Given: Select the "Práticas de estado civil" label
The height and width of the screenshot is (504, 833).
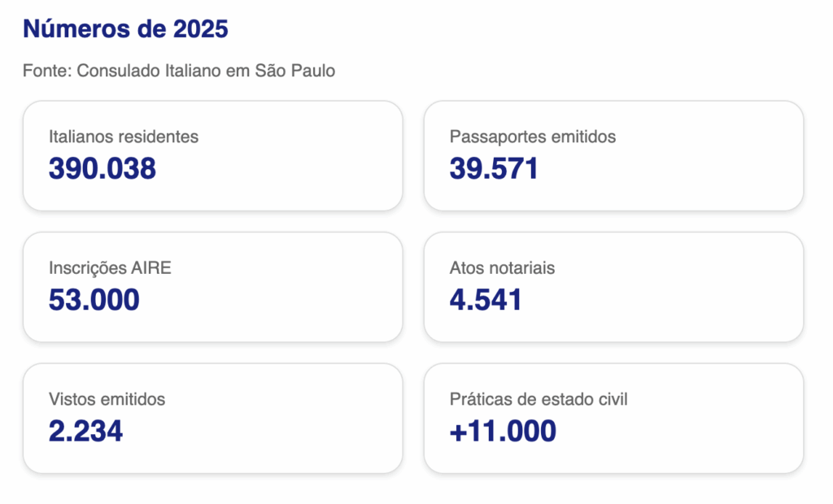Looking at the screenshot, I should [539, 399].
